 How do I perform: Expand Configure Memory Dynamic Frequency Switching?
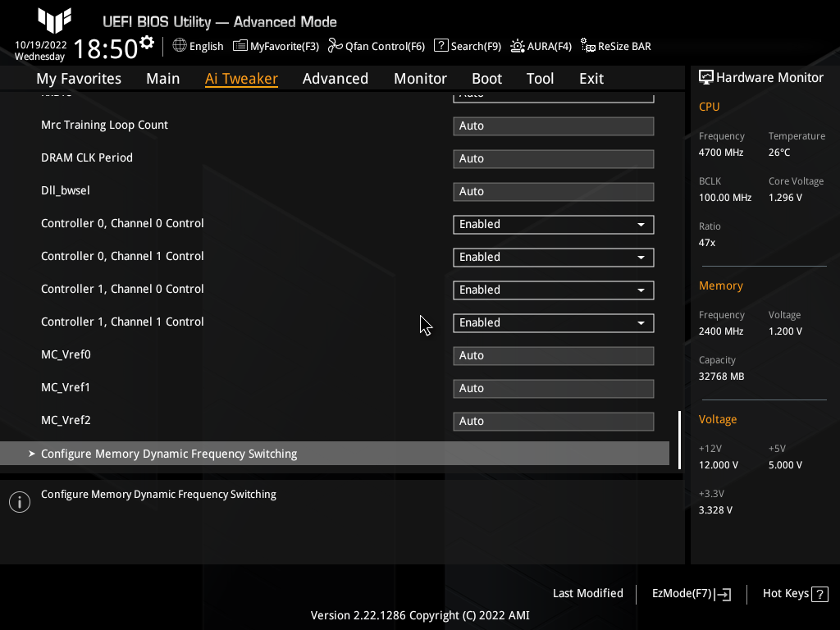coord(169,453)
